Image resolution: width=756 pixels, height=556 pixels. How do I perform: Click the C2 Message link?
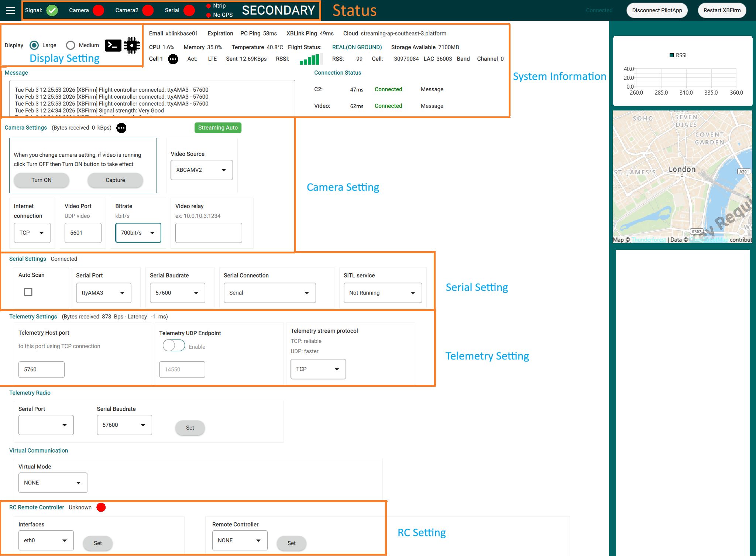[432, 89]
